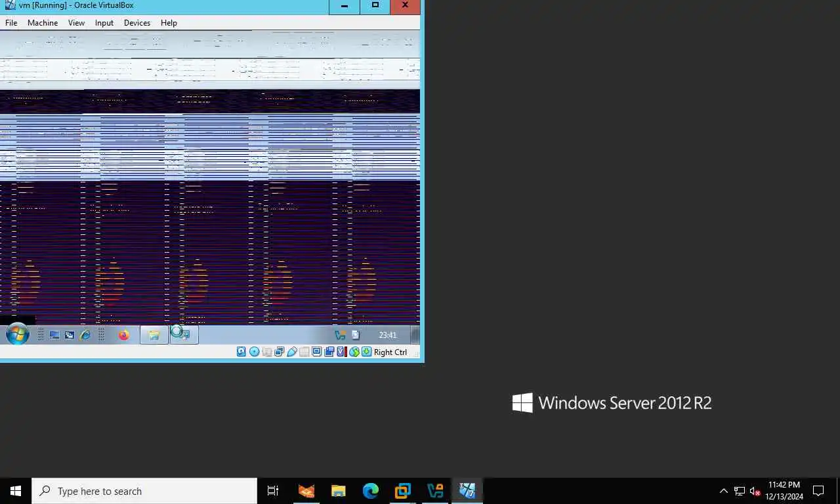The height and width of the screenshot is (504, 840).
Task: Click the audio indicator in VirtualBox status bar
Action: pyautogui.click(x=266, y=352)
